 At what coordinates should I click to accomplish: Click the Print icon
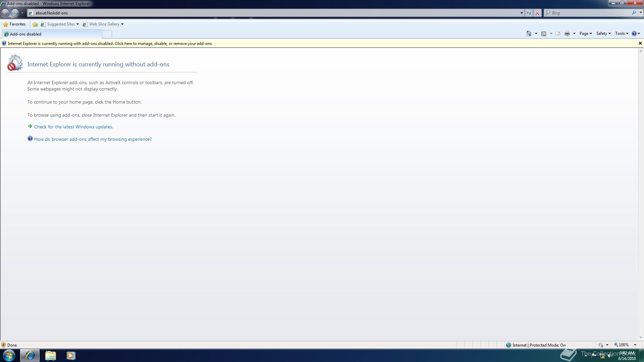point(567,34)
